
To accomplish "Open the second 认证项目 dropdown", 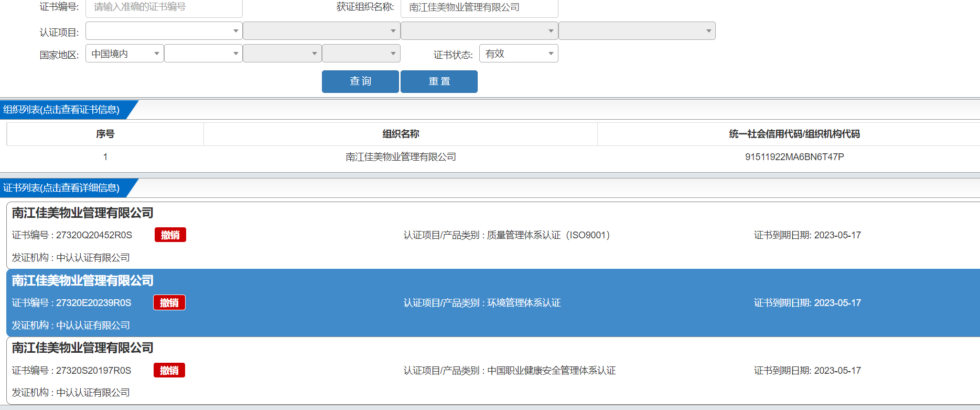I will click(321, 31).
